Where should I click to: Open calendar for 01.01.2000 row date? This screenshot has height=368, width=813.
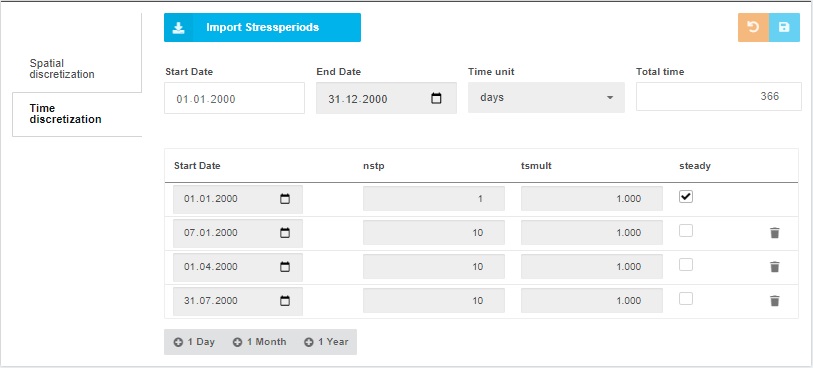[x=285, y=199]
